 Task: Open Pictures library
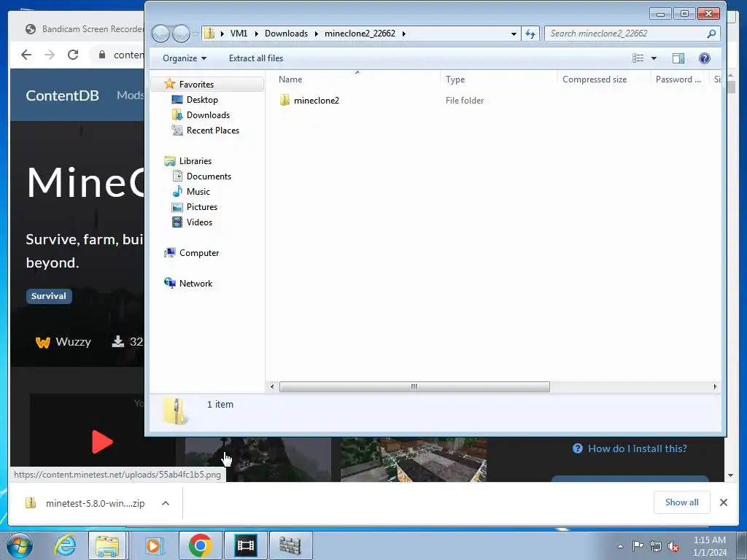(x=201, y=207)
